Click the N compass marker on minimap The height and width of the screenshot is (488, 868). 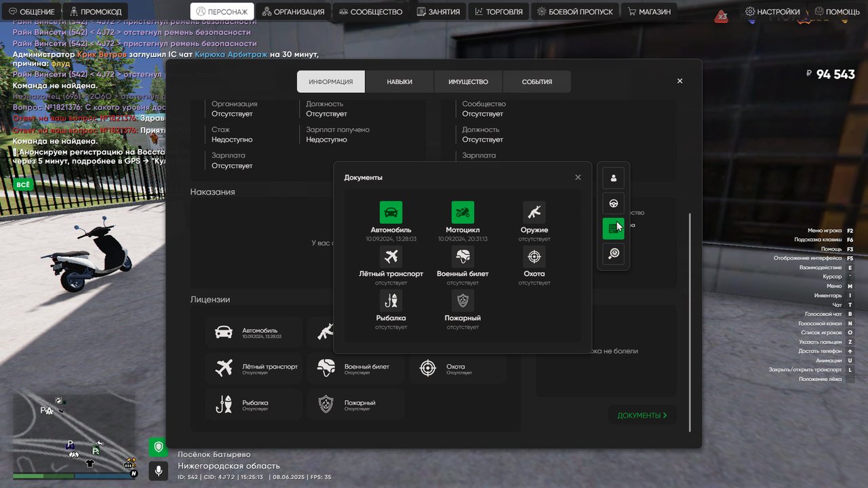pos(134,473)
